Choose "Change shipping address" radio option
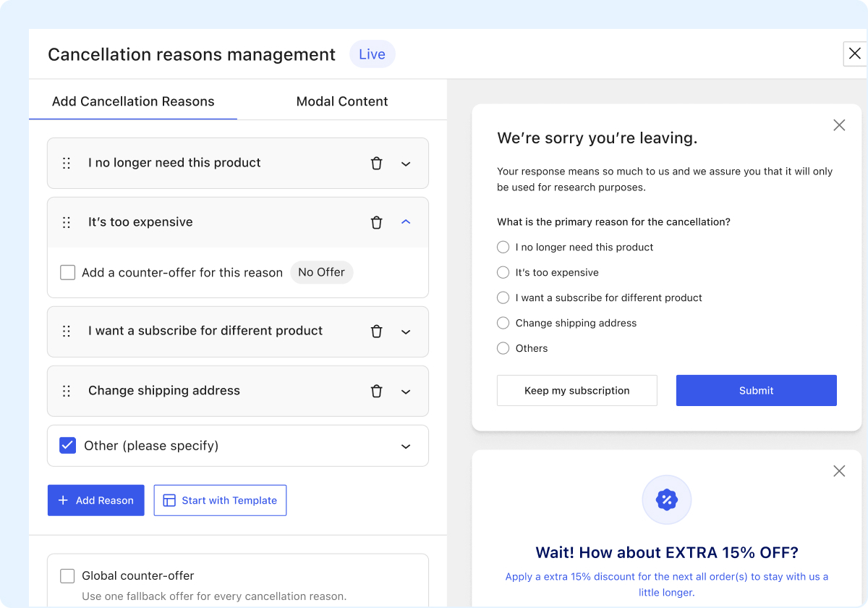This screenshot has height=608, width=868. 503,323
